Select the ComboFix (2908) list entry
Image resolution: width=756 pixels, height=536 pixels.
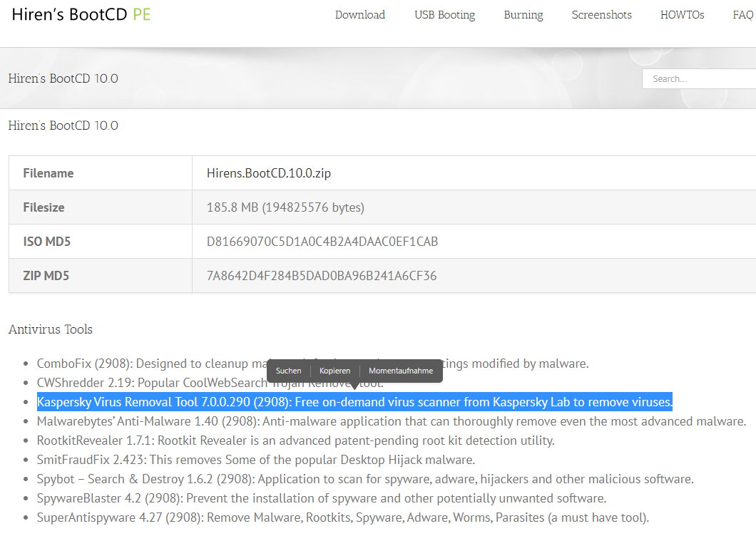click(312, 364)
